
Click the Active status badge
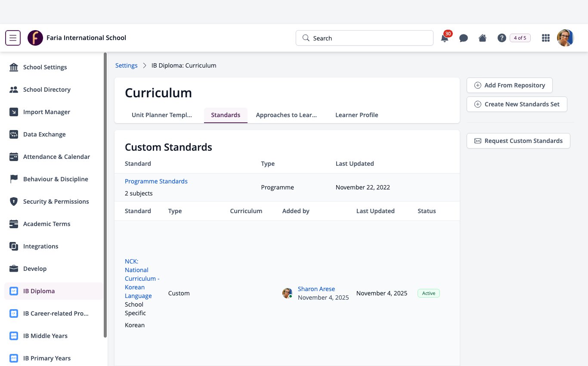(429, 293)
